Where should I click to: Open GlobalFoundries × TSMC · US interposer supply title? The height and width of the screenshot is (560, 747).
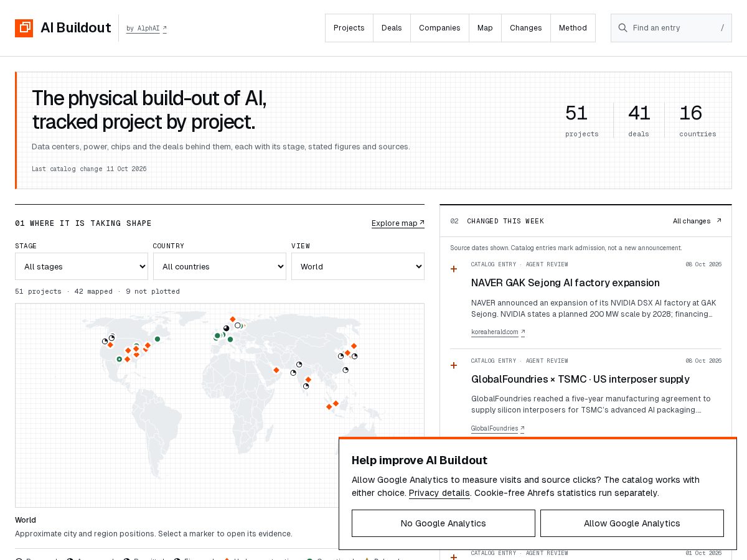click(580, 380)
